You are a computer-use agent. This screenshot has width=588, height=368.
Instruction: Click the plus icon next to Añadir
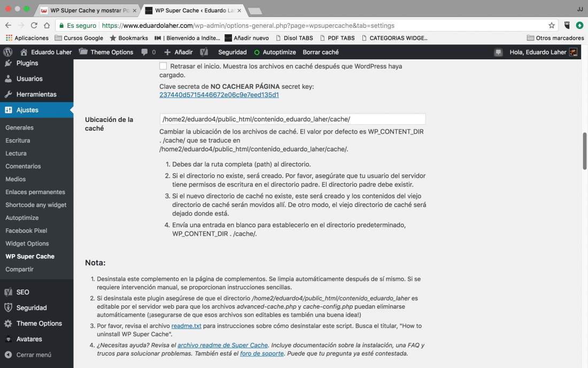click(168, 52)
